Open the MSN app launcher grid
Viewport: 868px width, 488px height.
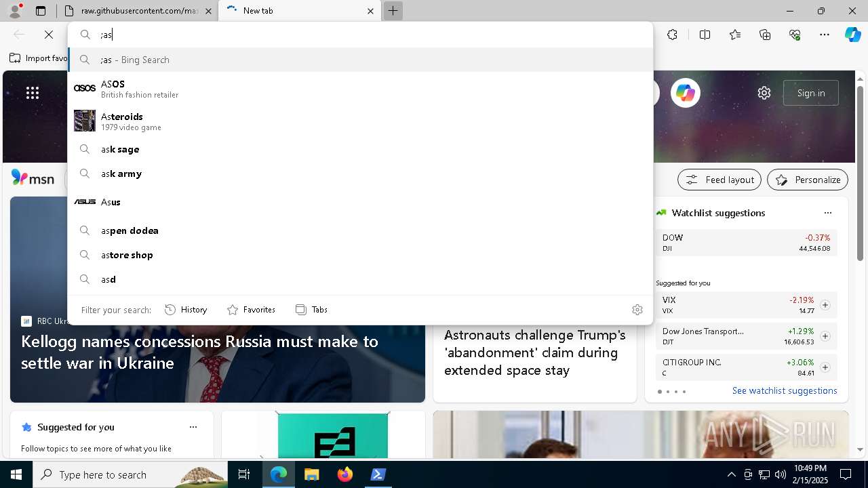coord(33,93)
